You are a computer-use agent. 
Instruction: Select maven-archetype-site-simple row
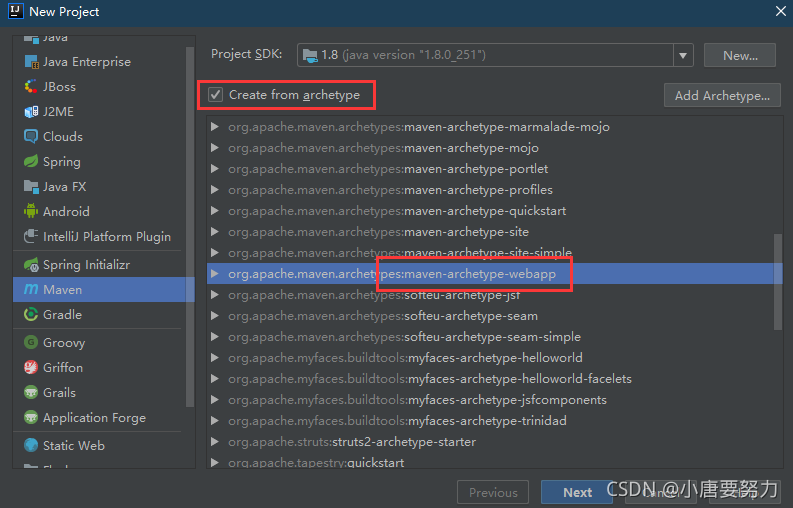495,252
